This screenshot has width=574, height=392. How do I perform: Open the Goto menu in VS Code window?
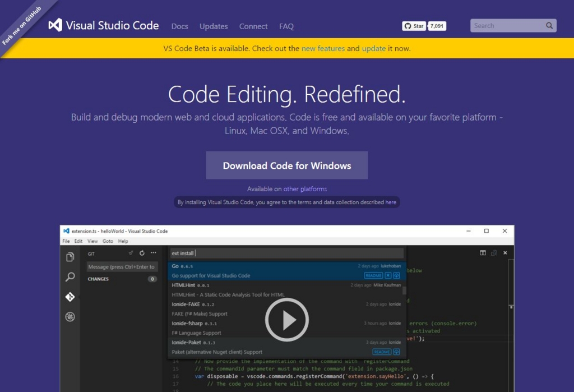pos(108,241)
